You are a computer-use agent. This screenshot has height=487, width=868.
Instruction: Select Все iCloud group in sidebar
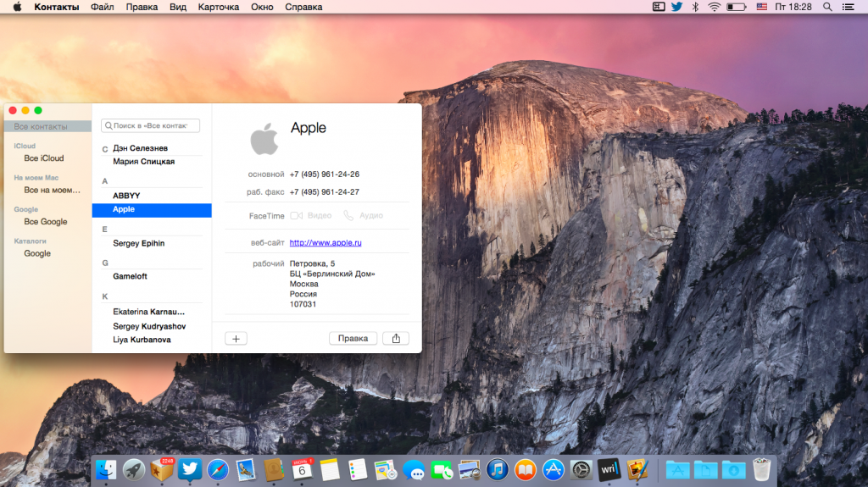[44, 158]
